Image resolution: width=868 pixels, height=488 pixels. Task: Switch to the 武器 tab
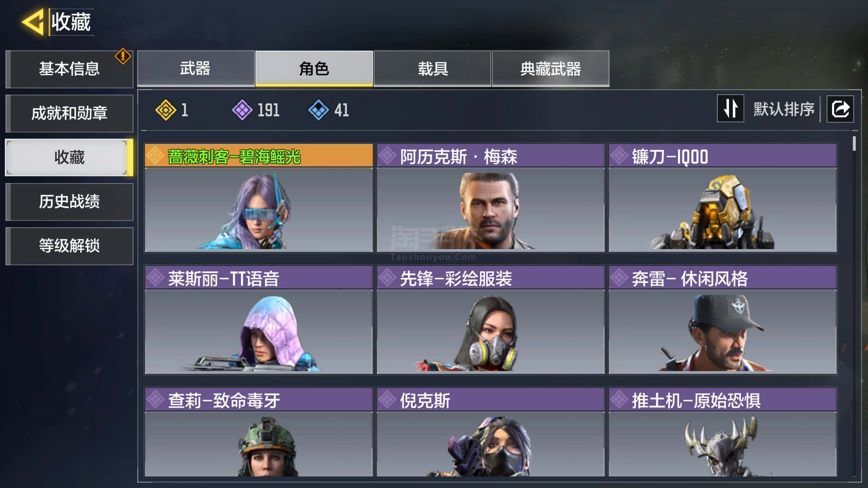pyautogui.click(x=196, y=69)
